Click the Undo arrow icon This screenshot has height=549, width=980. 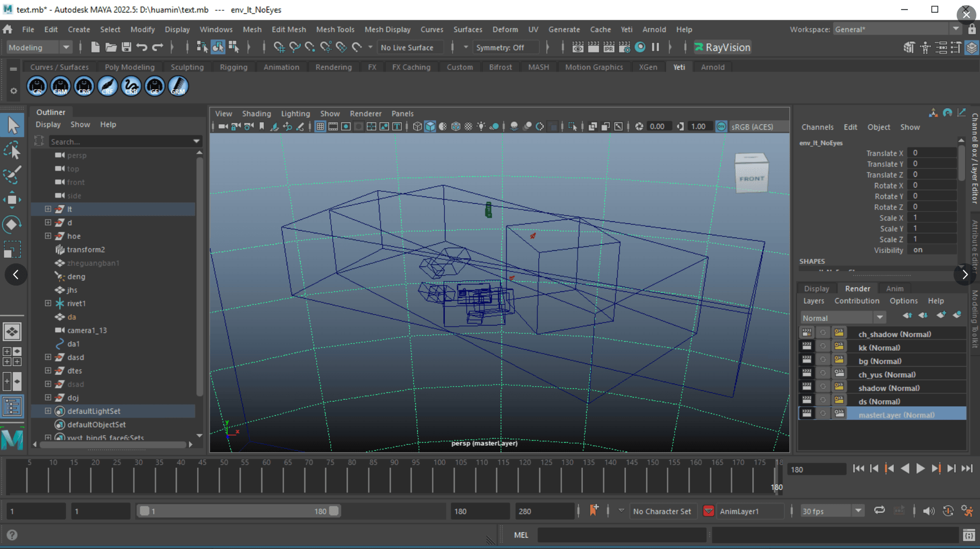(x=142, y=47)
